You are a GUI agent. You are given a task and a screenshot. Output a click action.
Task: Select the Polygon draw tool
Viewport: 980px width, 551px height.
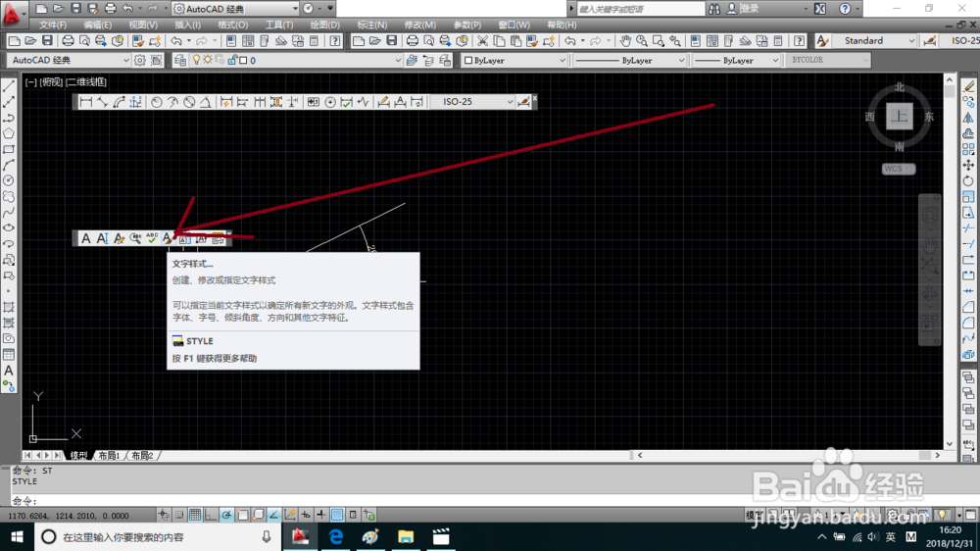coord(9,133)
